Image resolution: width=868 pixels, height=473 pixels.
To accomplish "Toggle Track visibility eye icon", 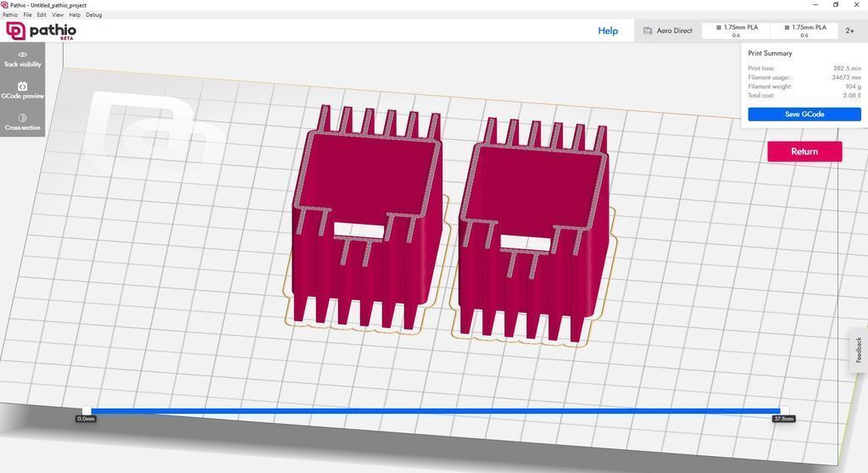I will 23,55.
